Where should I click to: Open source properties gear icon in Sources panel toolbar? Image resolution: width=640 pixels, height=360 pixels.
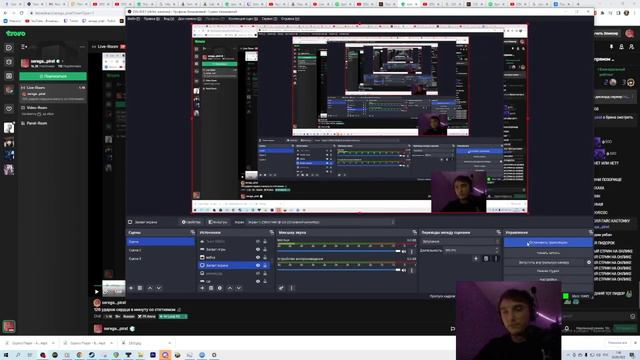click(220, 288)
